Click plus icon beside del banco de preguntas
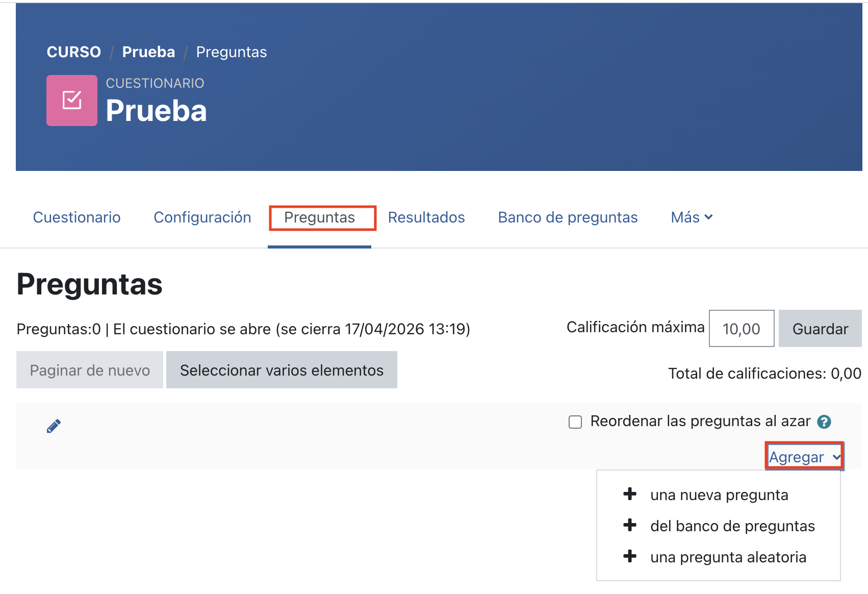 pyautogui.click(x=630, y=525)
